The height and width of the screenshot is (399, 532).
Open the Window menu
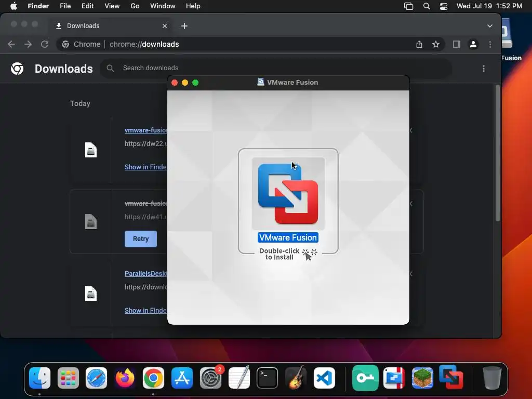163,6
